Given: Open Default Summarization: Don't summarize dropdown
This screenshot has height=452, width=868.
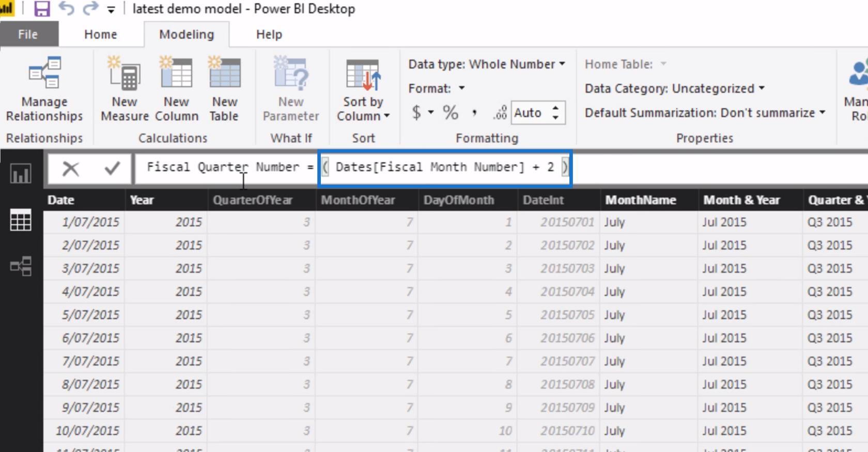Looking at the screenshot, I should [x=705, y=113].
